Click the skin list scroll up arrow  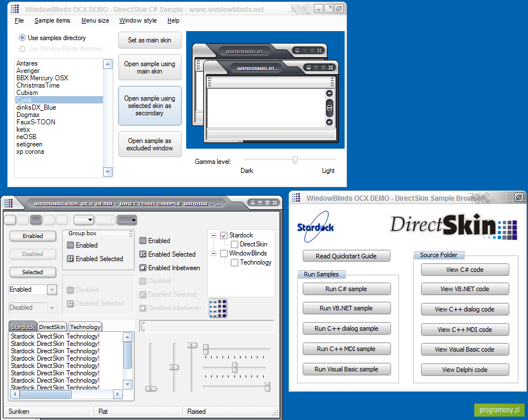tap(108, 64)
